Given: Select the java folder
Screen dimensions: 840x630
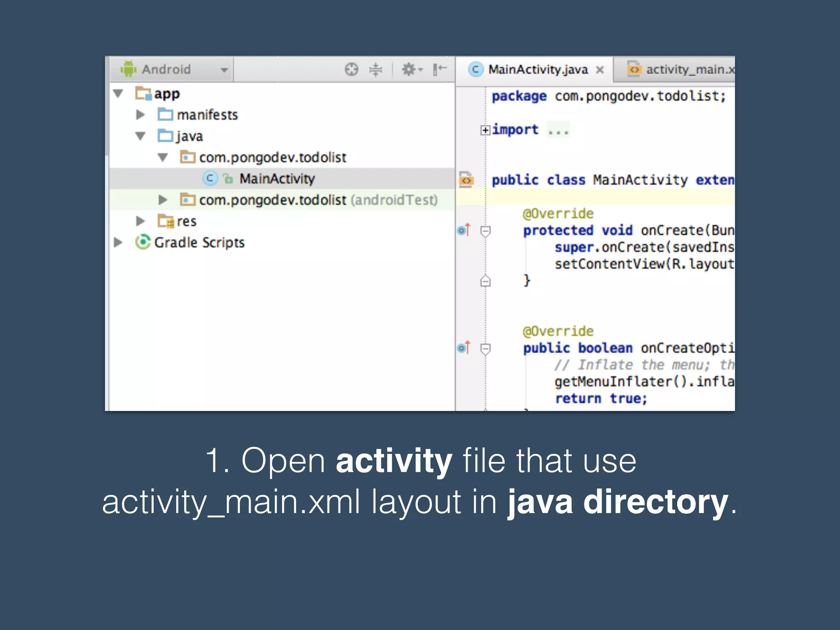Looking at the screenshot, I should coord(180,136).
